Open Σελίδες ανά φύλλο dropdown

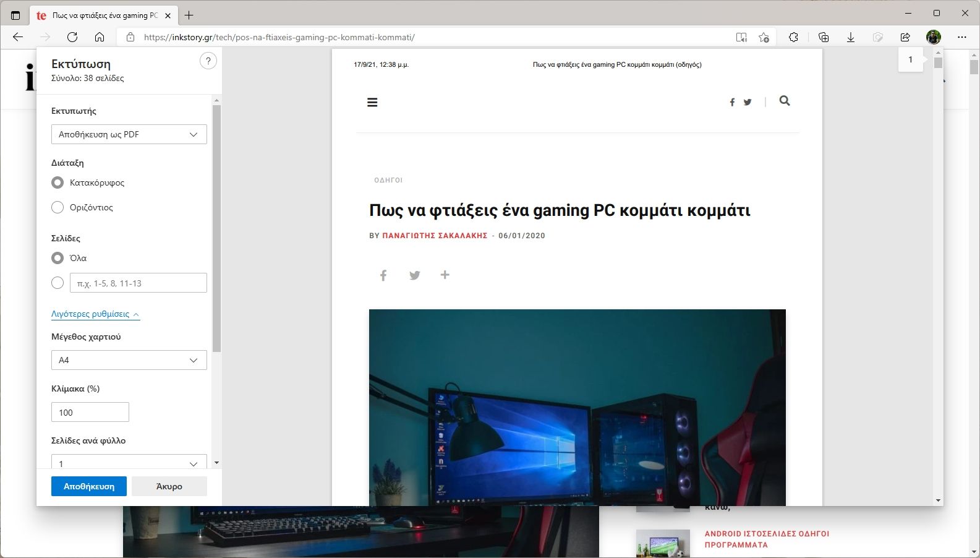pyautogui.click(x=129, y=463)
